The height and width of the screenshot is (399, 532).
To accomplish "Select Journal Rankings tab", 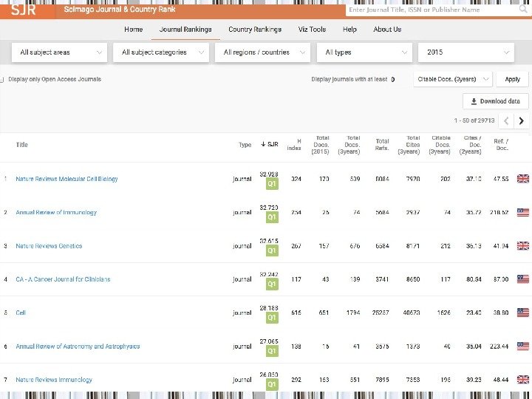I will [x=185, y=29].
